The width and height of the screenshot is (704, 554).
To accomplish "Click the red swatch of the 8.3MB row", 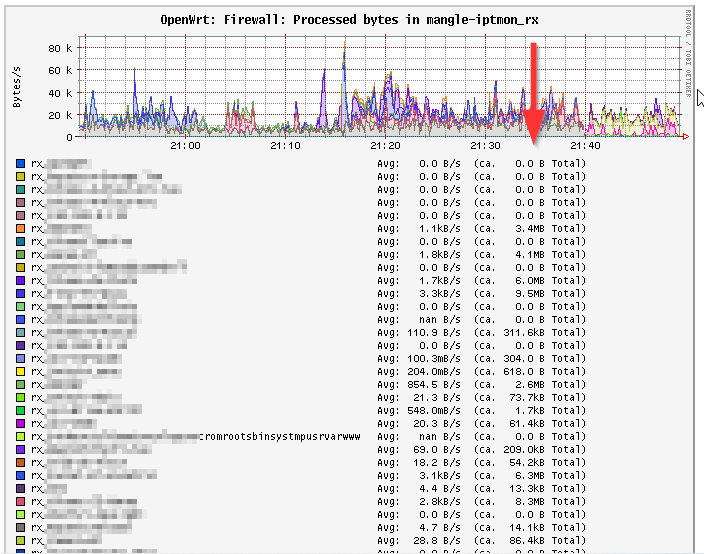I will tap(20, 502).
